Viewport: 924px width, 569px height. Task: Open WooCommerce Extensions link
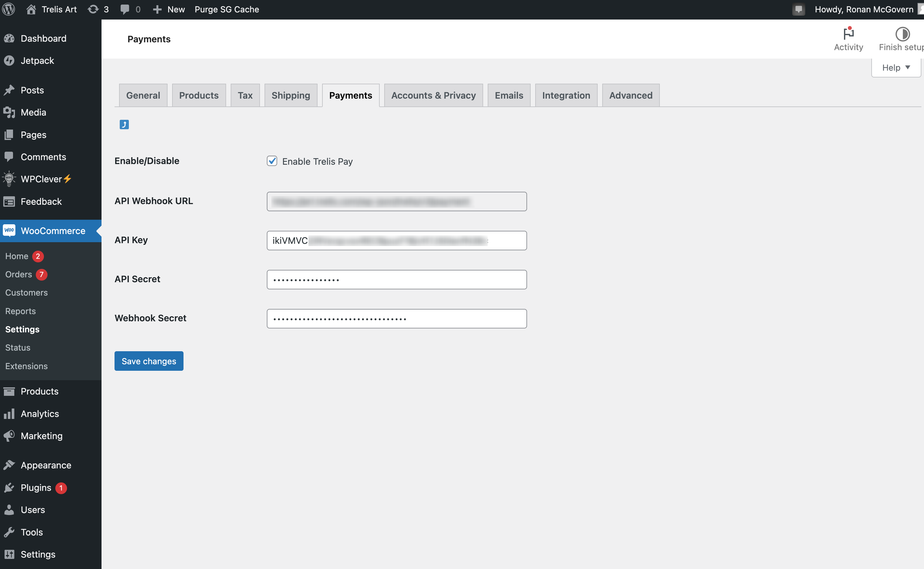(x=26, y=366)
